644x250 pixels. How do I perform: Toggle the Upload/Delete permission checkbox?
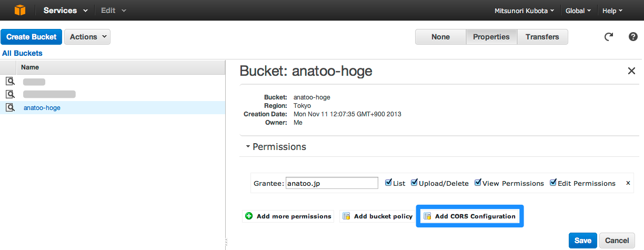414,183
